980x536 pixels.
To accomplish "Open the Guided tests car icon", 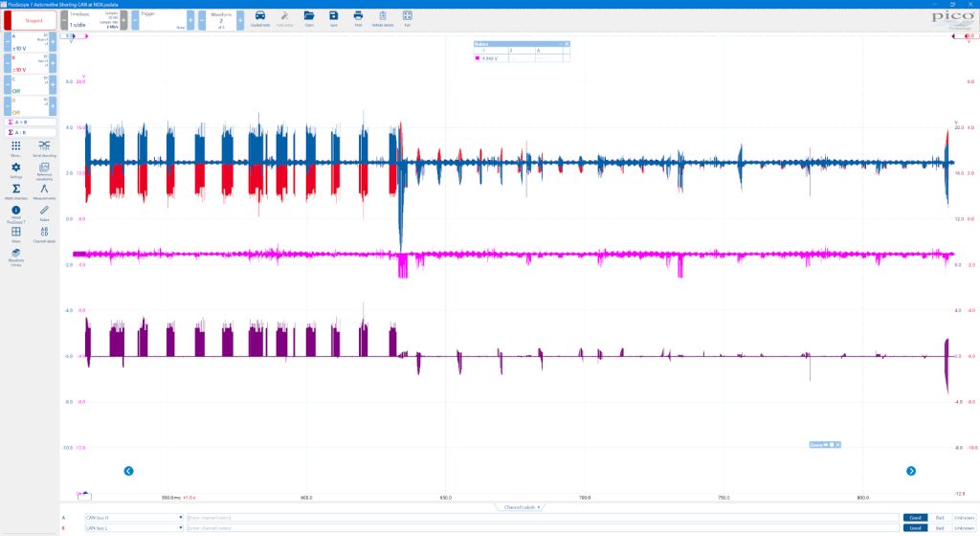I will click(x=260, y=18).
